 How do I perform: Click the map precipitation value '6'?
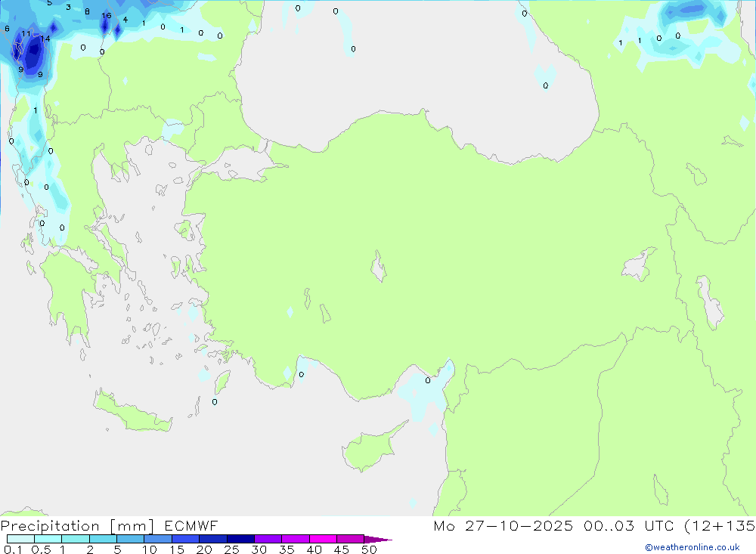point(7,29)
